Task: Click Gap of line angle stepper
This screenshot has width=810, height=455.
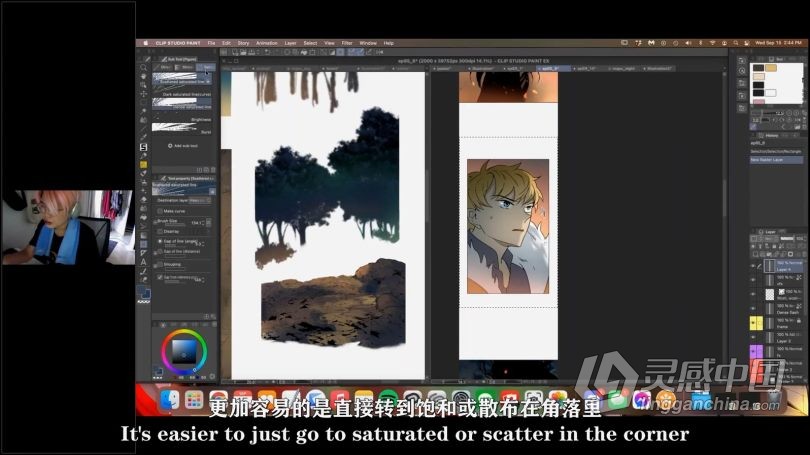Action: (x=203, y=243)
